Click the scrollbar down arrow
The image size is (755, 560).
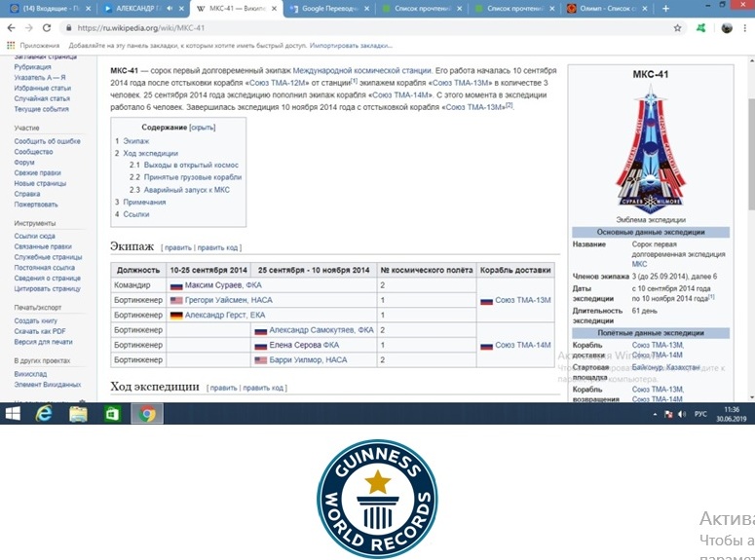[x=752, y=397]
